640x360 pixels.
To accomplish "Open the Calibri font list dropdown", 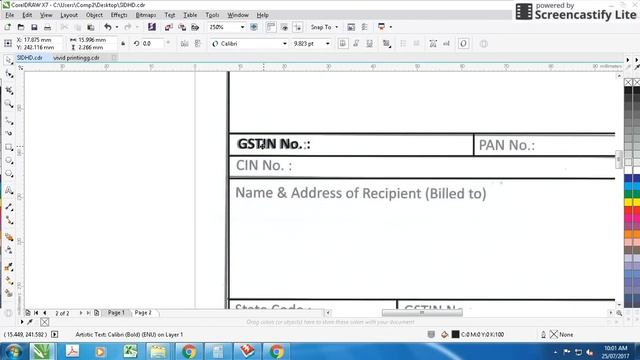I will 285,43.
